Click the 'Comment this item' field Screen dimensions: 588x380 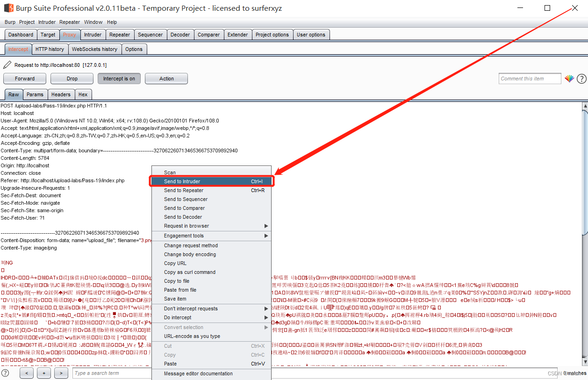coord(530,79)
